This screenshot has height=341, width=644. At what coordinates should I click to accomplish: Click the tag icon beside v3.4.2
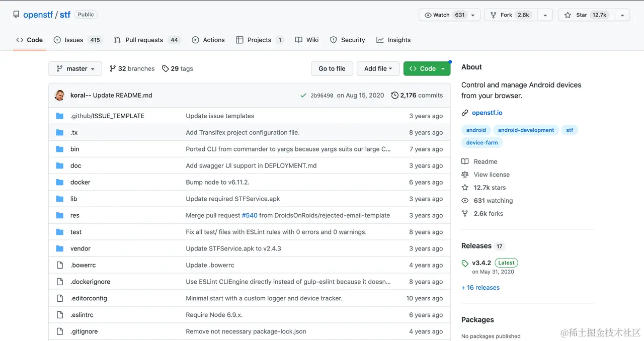(x=465, y=263)
